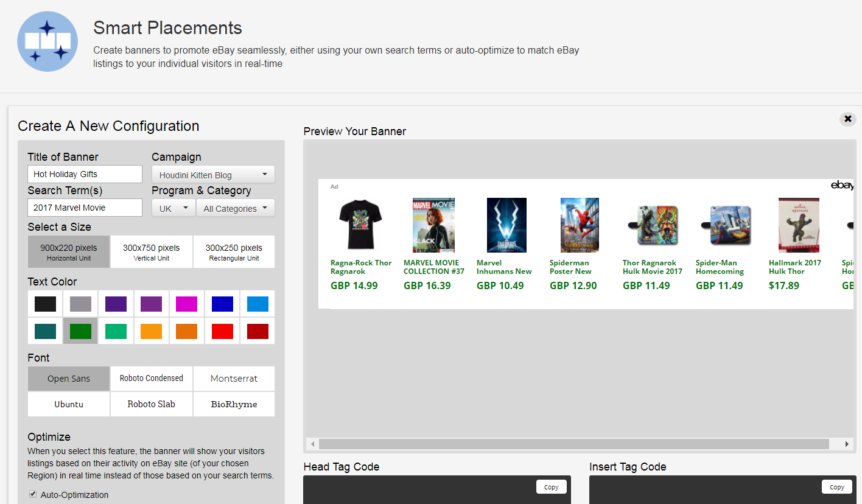
Task: Click the Smart Placements logo icon
Action: coord(47,41)
